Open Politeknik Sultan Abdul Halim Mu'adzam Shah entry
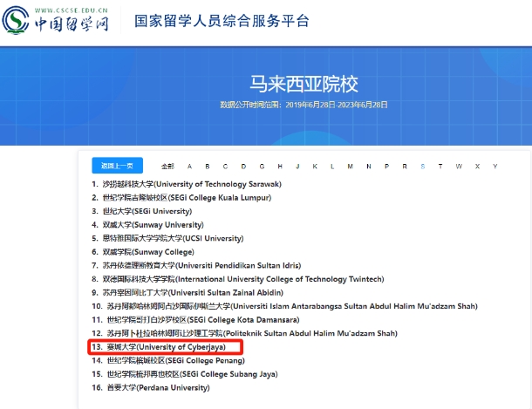Screen dimensions: 532x409 click(244, 333)
